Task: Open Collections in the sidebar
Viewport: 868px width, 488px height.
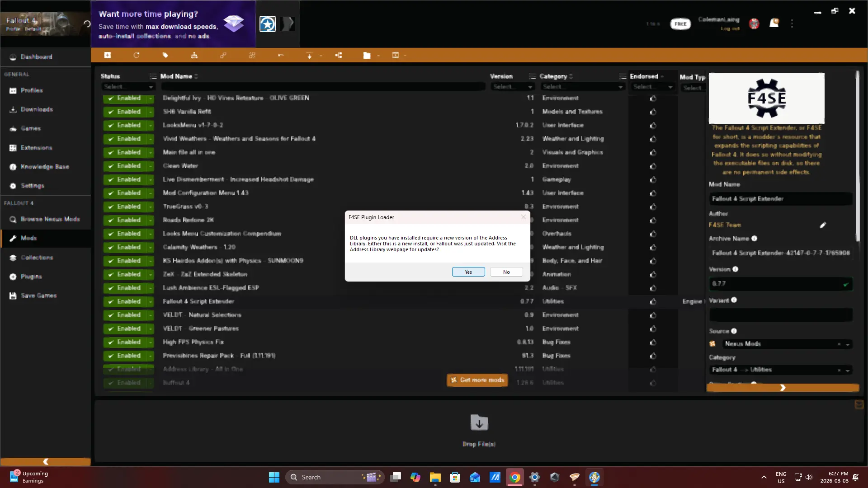Action: (37, 258)
